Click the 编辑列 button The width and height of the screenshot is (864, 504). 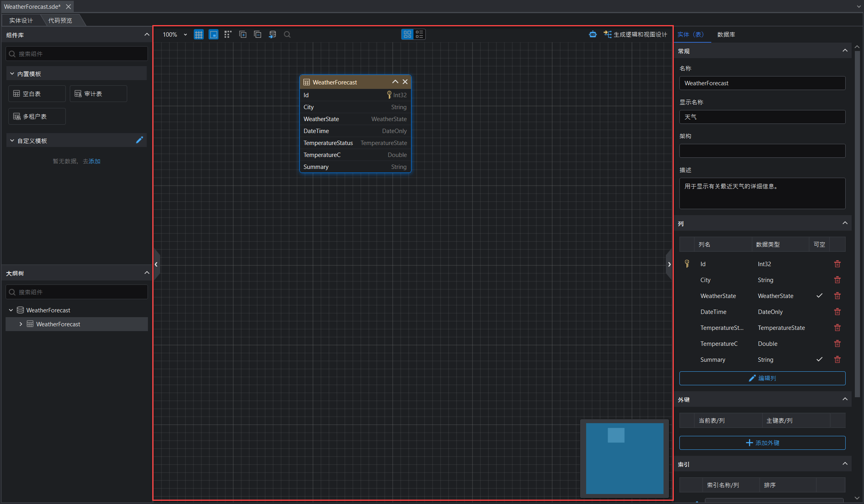[762, 378]
